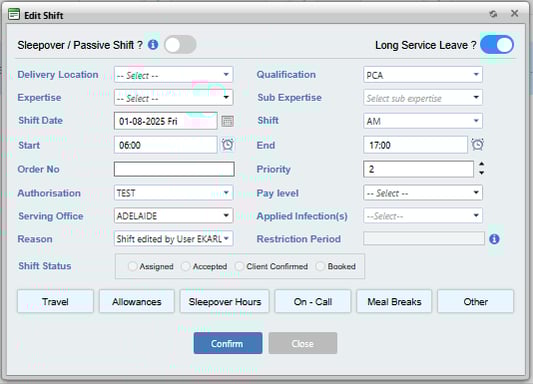This screenshot has width=533, height=384.
Task: Click the Restriction Period info icon
Action: pyautogui.click(x=494, y=239)
